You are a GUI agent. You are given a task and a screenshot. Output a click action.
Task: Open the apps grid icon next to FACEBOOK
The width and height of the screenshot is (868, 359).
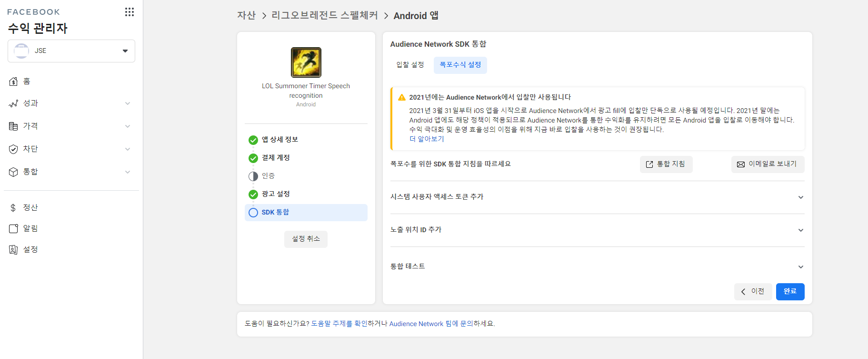pos(130,12)
